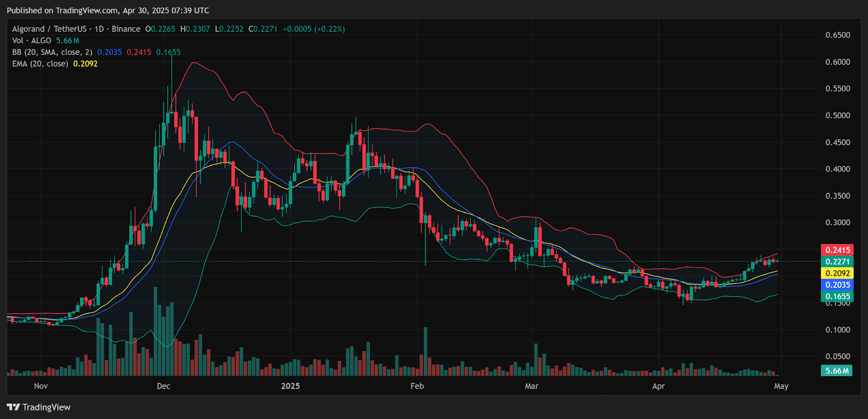The width and height of the screenshot is (868, 419).
Task: Click the Feb label on the time axis
Action: (x=417, y=386)
